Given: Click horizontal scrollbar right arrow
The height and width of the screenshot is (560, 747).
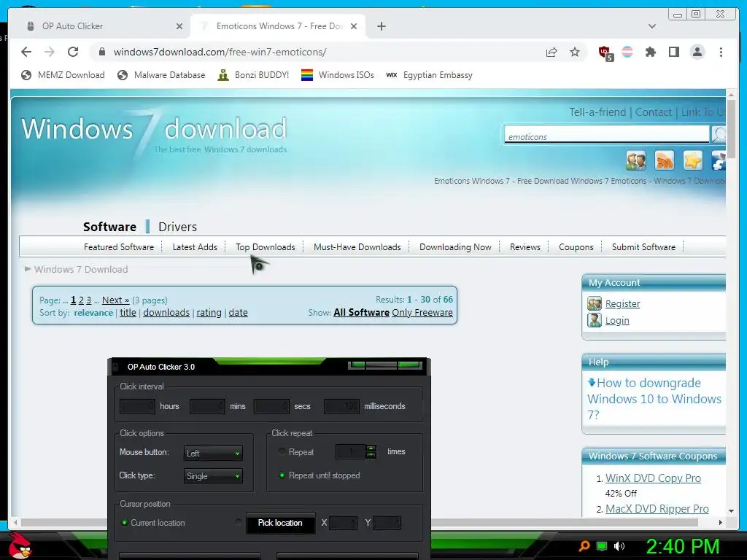Looking at the screenshot, I should (720, 522).
